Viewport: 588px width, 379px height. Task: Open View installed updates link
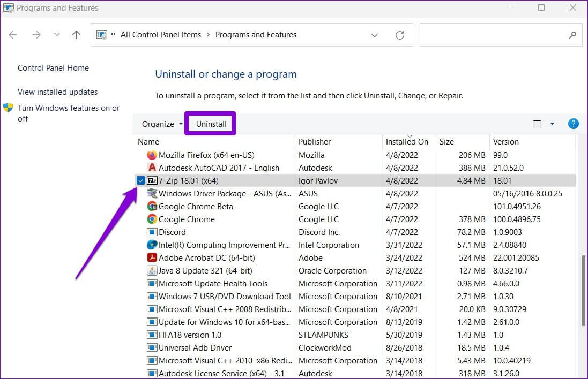tap(57, 92)
